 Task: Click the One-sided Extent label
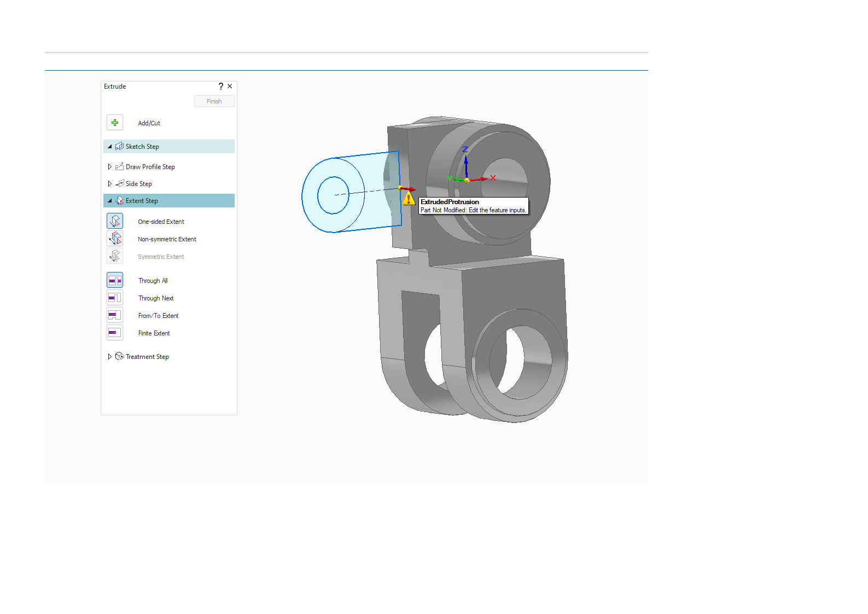coord(161,222)
